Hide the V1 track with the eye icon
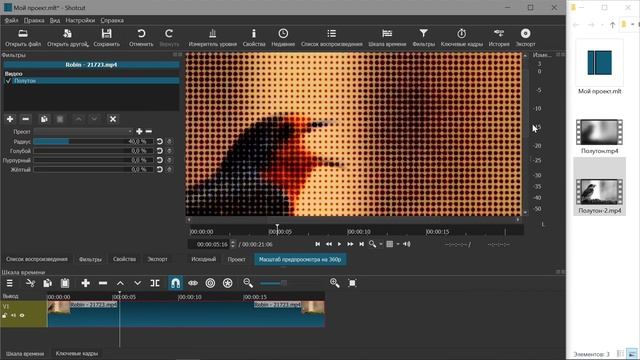640x360 pixels. (22, 316)
